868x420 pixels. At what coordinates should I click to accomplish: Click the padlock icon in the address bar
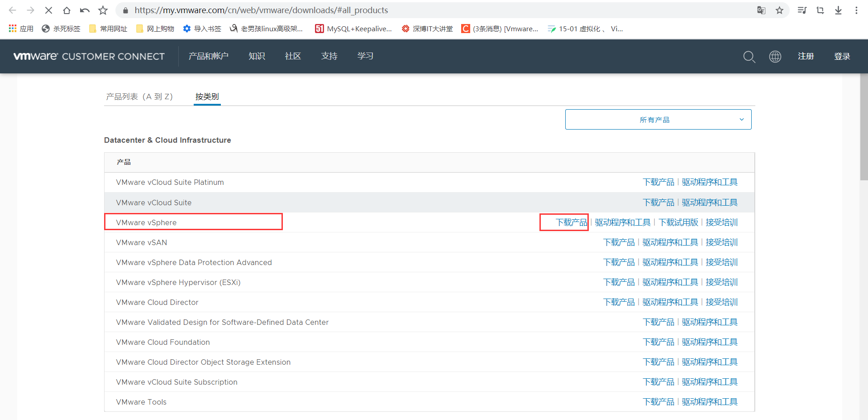[x=126, y=10]
